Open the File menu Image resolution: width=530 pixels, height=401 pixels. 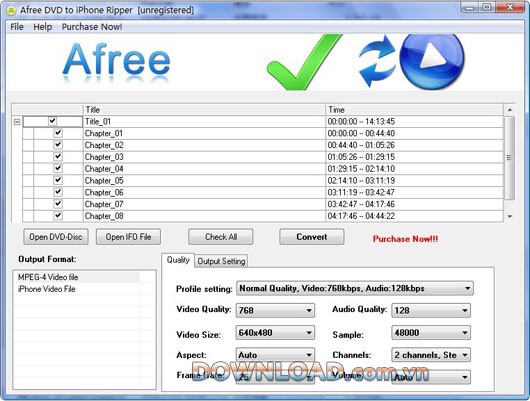[x=17, y=27]
